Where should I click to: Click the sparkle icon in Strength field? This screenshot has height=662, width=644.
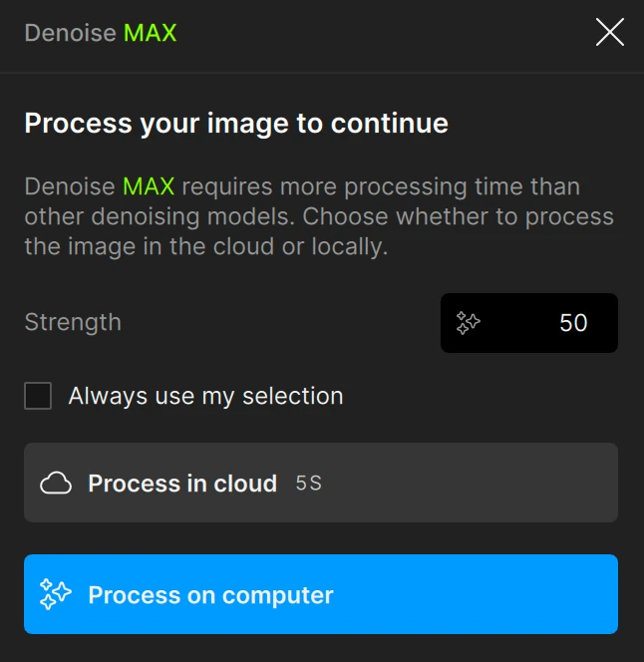[469, 323]
